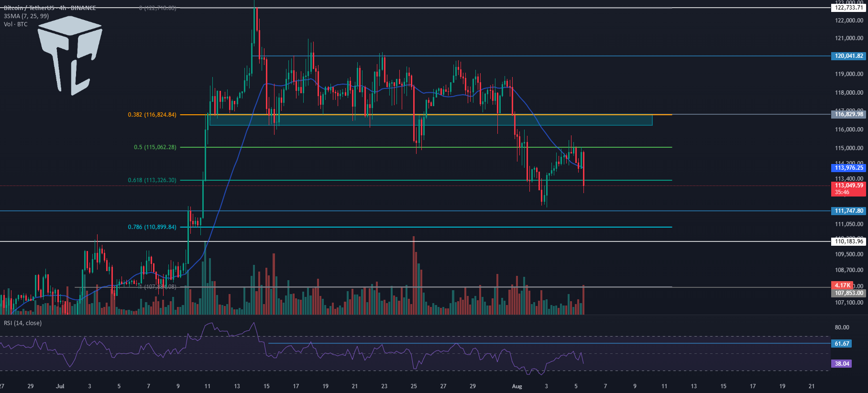Click the Jul month label on time axis
868x393 pixels.
pos(60,386)
